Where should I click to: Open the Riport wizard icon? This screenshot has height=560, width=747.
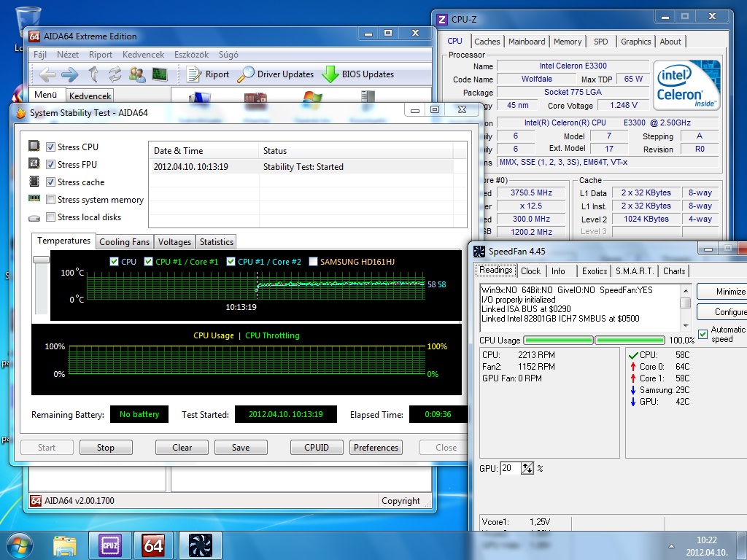click(193, 74)
